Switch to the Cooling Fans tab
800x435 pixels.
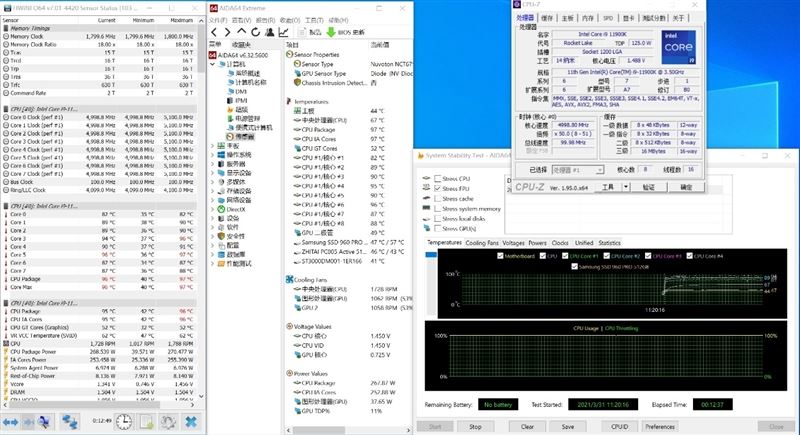point(482,243)
